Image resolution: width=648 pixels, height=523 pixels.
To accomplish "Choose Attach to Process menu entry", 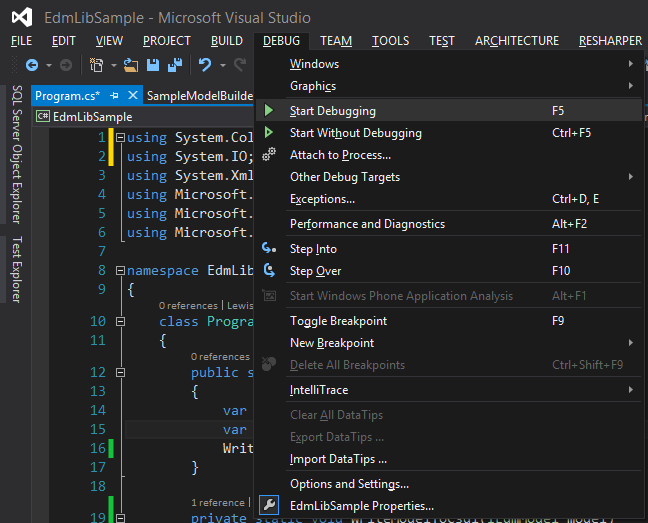I will click(449, 155).
